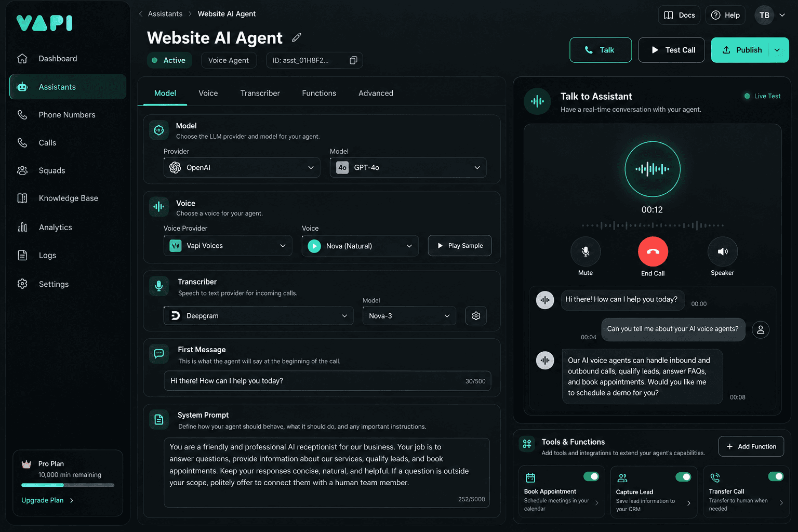Click the Book Appointment calendar icon
798x532 pixels.
(x=530, y=477)
